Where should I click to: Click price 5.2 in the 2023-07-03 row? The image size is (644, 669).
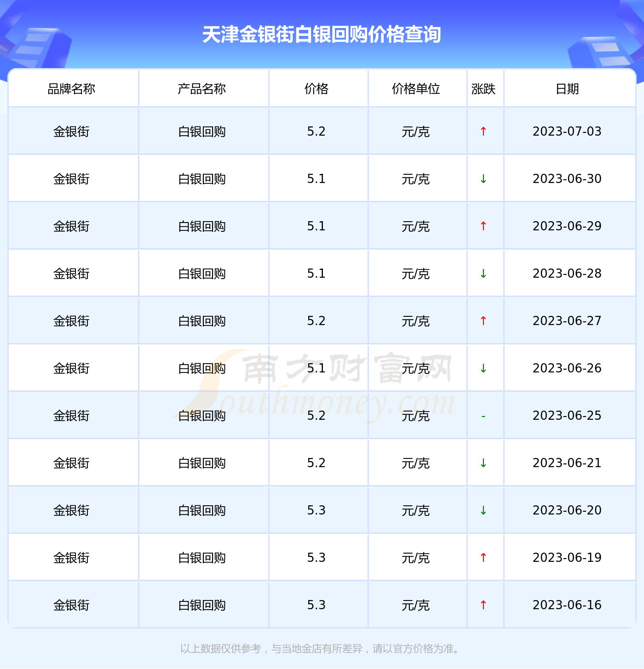[x=316, y=132]
